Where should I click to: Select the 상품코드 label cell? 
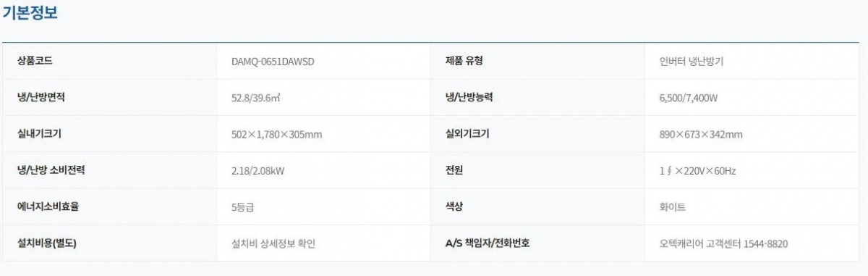click(x=35, y=61)
